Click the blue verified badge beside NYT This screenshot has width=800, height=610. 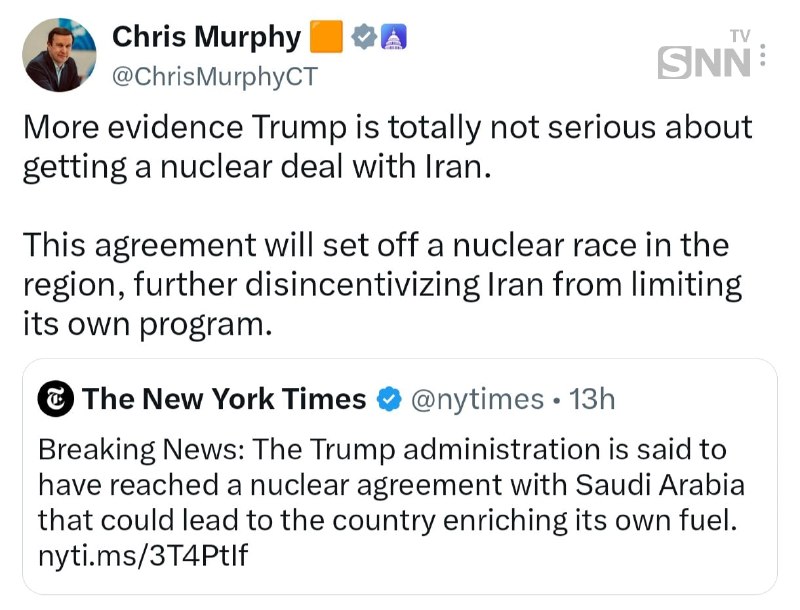389,399
